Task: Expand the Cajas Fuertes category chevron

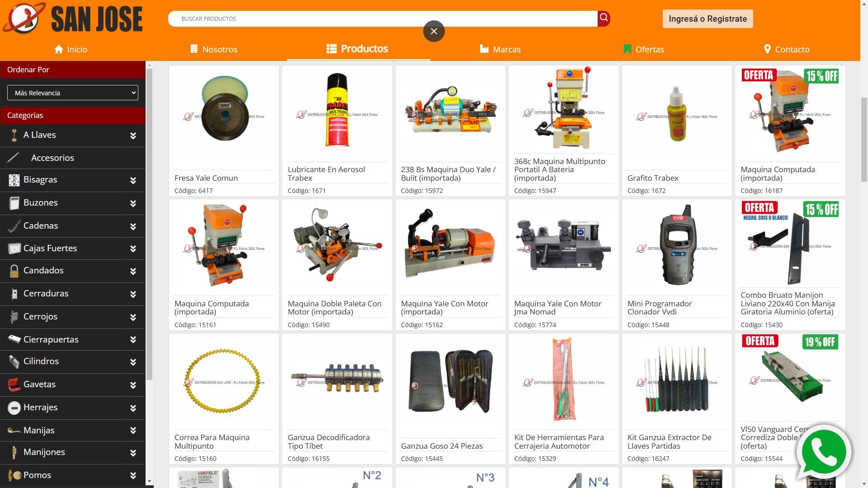Action: point(133,249)
